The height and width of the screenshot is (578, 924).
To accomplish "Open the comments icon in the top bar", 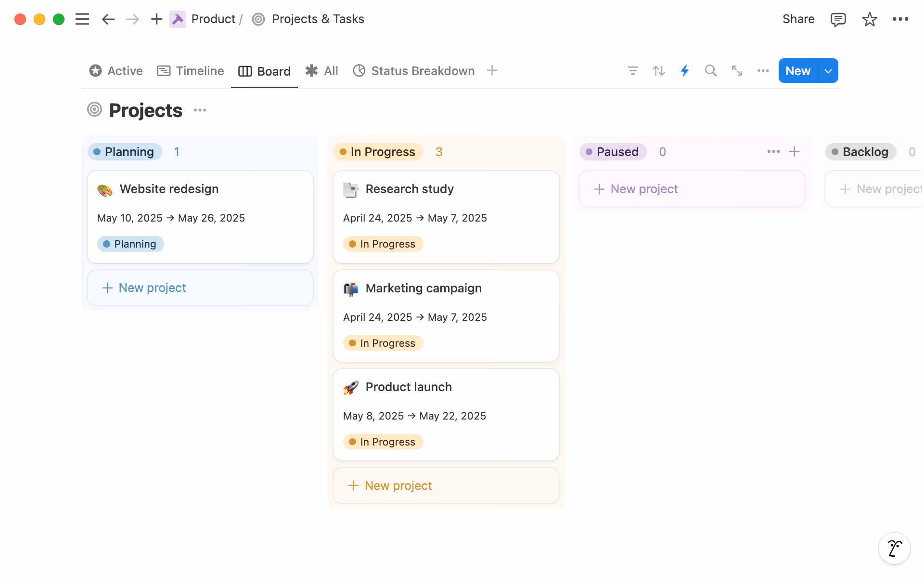I will tap(838, 19).
